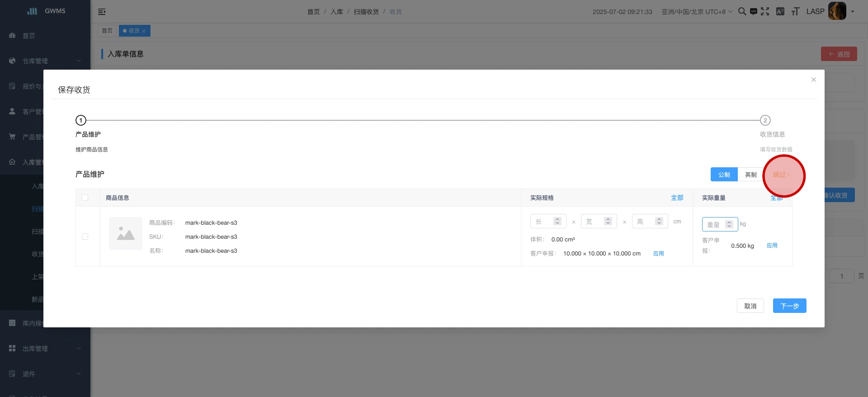The image size is (868, 397).
Task: Check the select-all checkbox in table header
Action: point(85,198)
